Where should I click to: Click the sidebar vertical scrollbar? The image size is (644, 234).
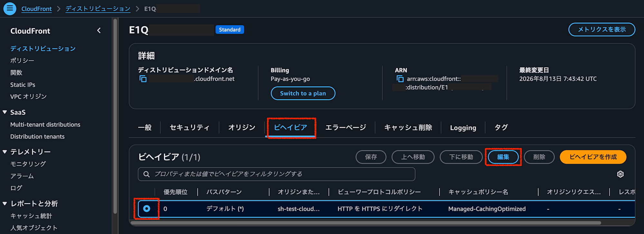coord(115,117)
